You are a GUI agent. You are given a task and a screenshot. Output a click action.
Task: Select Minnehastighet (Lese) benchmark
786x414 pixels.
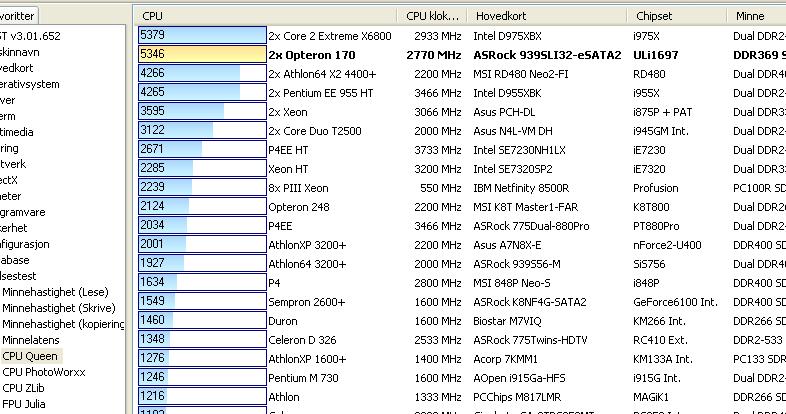tap(55, 292)
